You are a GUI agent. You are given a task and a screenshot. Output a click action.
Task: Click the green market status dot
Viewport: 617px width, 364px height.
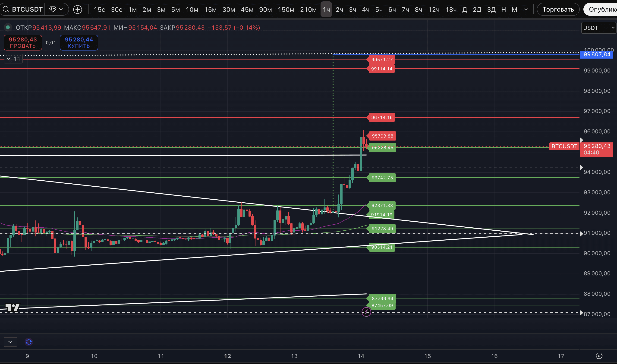[x=8, y=28]
